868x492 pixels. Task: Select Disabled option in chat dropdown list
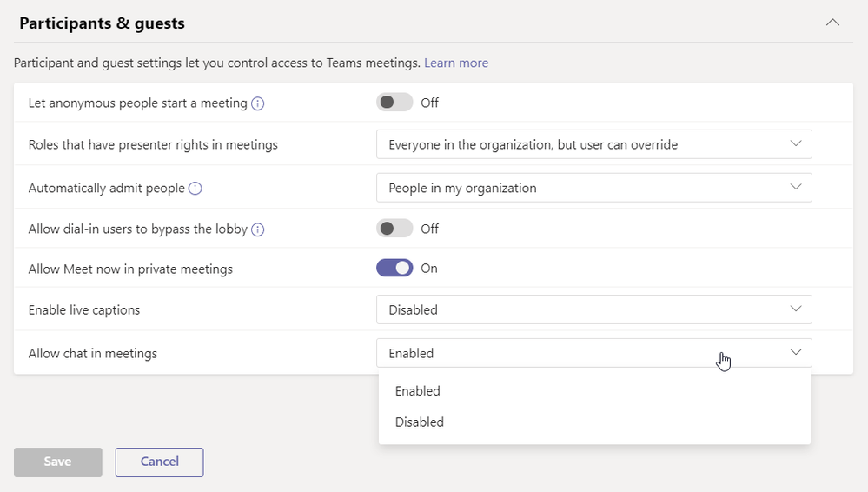click(420, 422)
